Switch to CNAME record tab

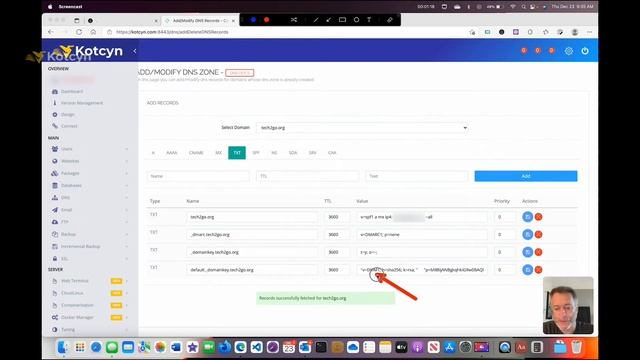tap(196, 153)
